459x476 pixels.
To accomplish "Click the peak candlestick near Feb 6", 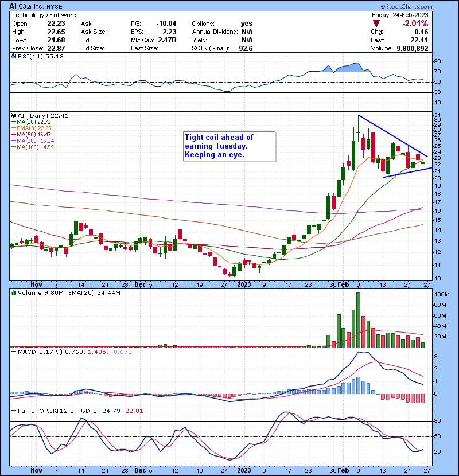I will coord(358,133).
